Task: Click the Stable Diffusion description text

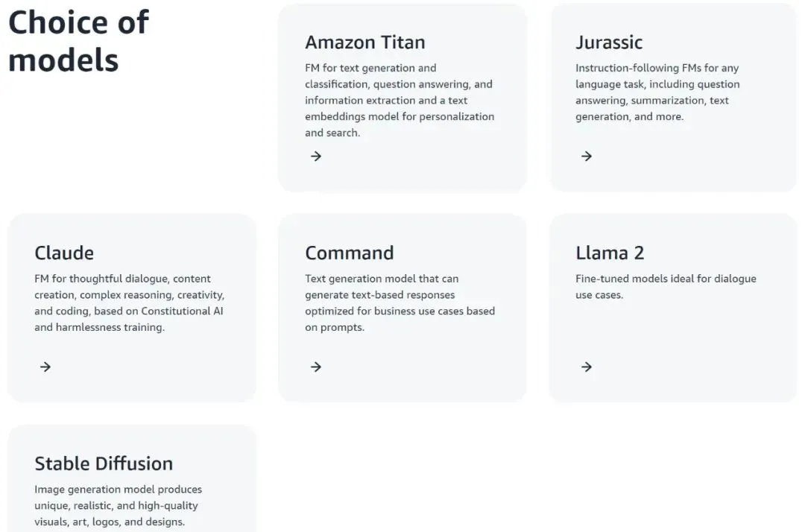Action: coord(118,505)
